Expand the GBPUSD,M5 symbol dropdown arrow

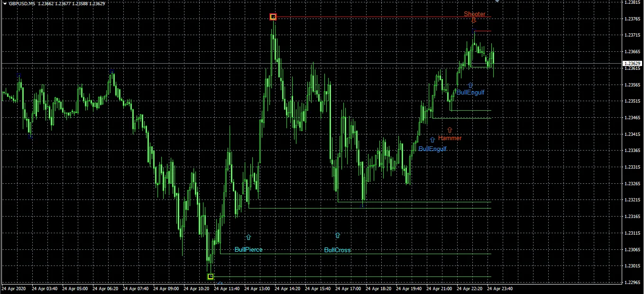[x=4, y=3]
